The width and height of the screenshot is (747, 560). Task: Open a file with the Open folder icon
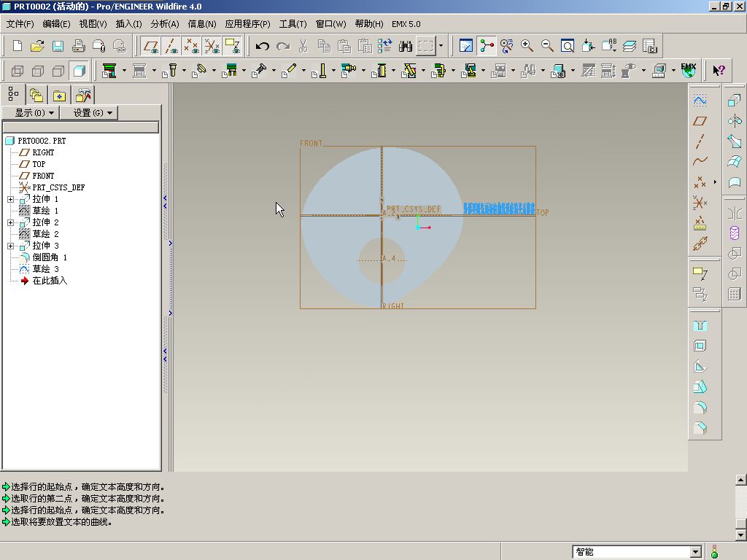37,46
